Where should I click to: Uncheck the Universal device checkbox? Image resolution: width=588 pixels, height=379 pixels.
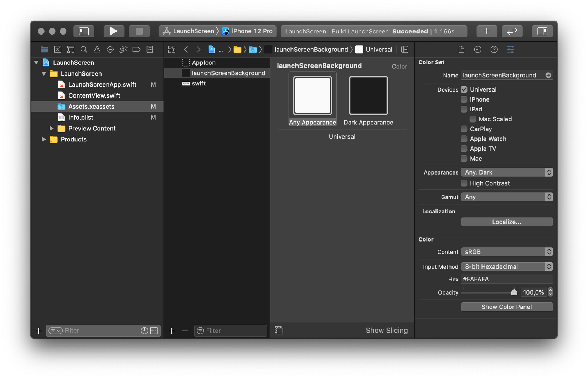pyautogui.click(x=464, y=89)
